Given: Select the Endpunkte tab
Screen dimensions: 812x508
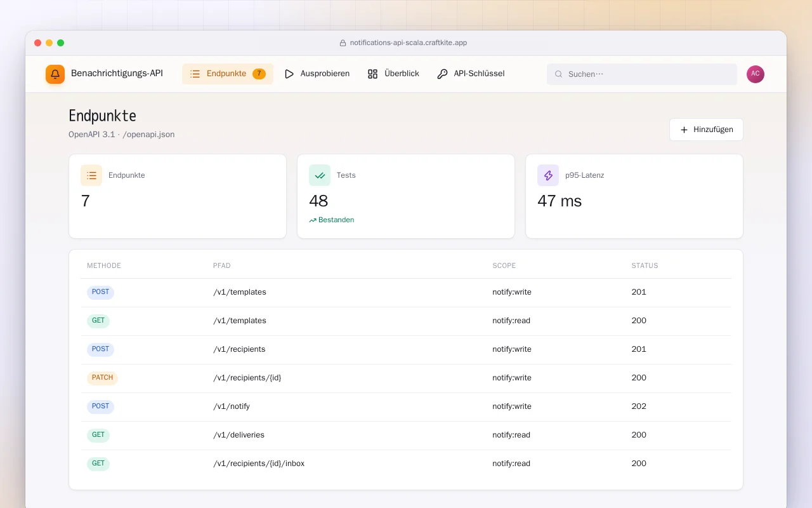Looking at the screenshot, I should click(x=228, y=74).
